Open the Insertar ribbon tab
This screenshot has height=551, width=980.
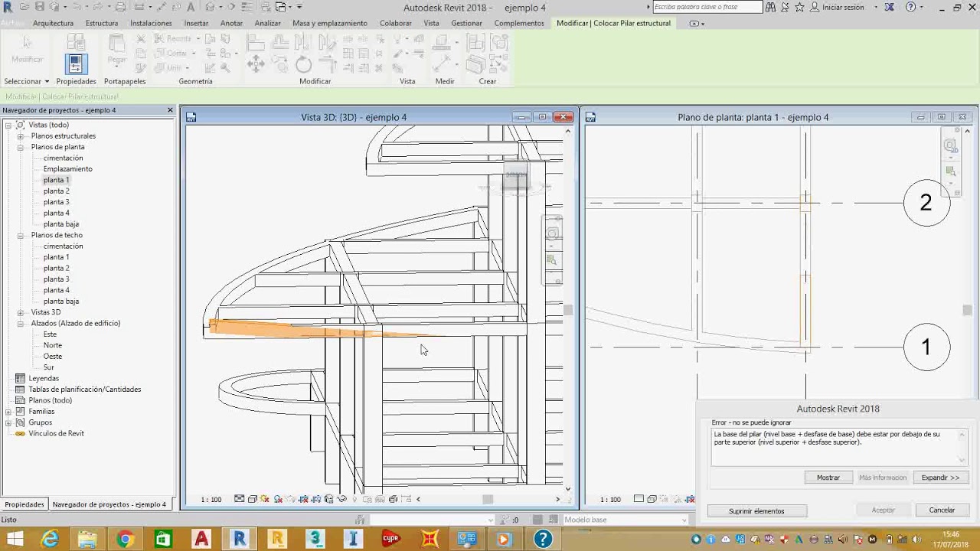pyautogui.click(x=196, y=23)
